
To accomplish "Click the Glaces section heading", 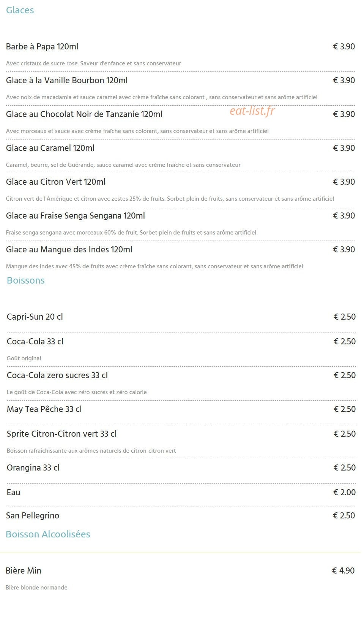I will point(20,10).
